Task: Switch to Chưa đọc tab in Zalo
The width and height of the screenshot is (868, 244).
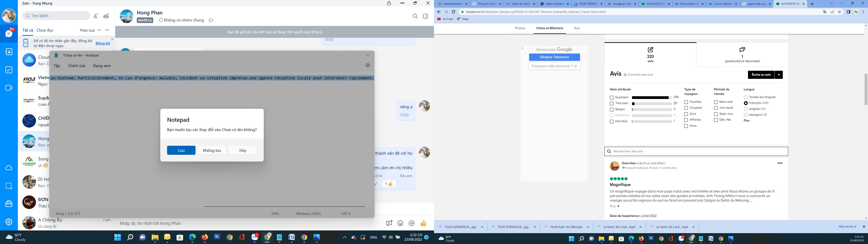Action: click(x=45, y=30)
